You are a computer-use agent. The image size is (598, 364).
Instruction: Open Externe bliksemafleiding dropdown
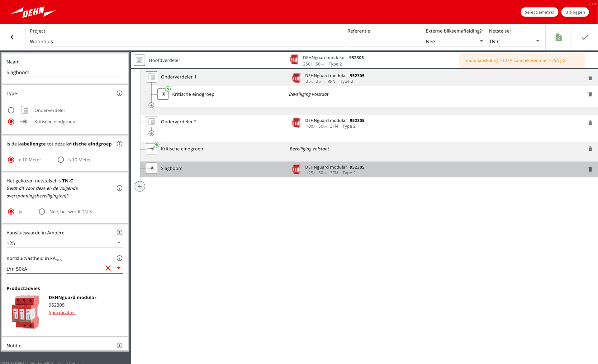click(x=455, y=41)
